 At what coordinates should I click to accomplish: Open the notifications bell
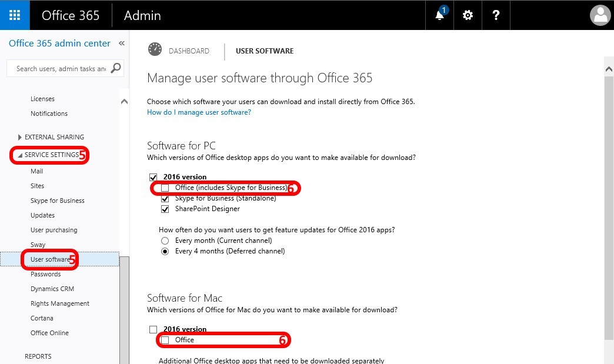(440, 15)
